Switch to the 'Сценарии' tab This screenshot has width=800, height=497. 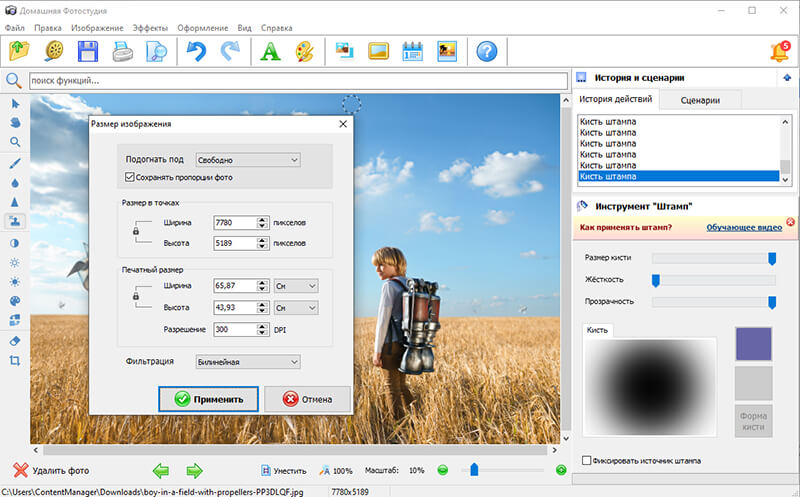pyautogui.click(x=702, y=100)
